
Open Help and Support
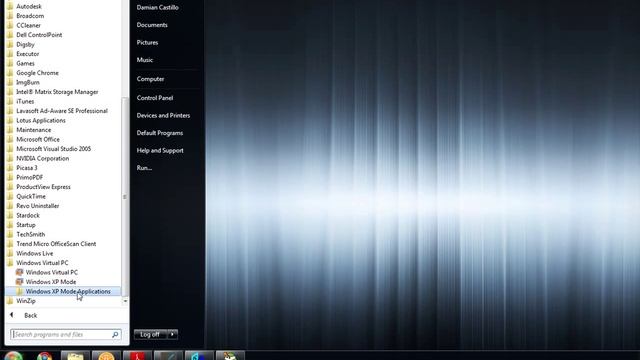pyautogui.click(x=160, y=151)
